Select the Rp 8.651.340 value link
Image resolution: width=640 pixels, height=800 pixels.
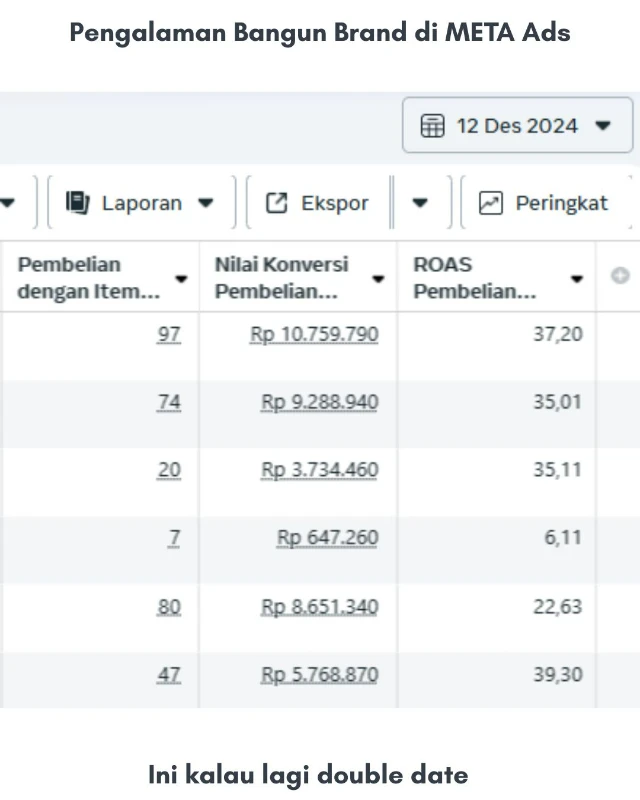coord(320,606)
